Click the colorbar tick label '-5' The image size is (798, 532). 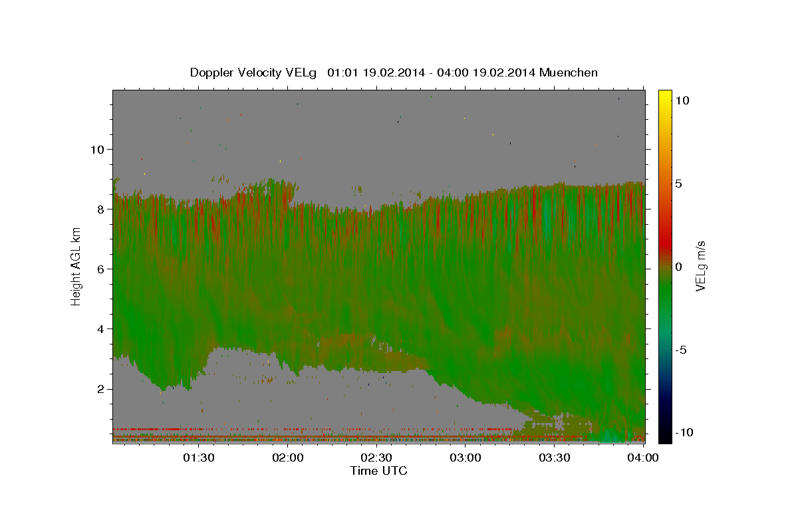point(681,350)
